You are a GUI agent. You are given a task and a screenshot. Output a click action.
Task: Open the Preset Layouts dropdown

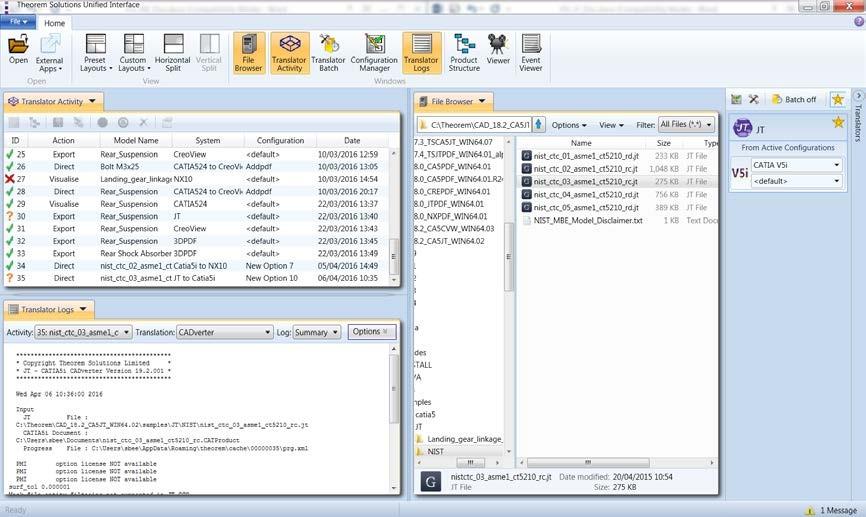[96, 54]
